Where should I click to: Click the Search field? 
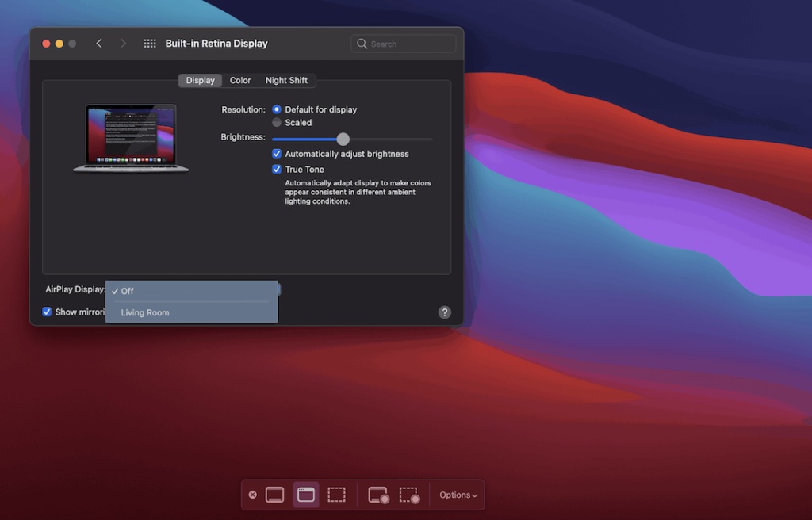click(x=403, y=43)
